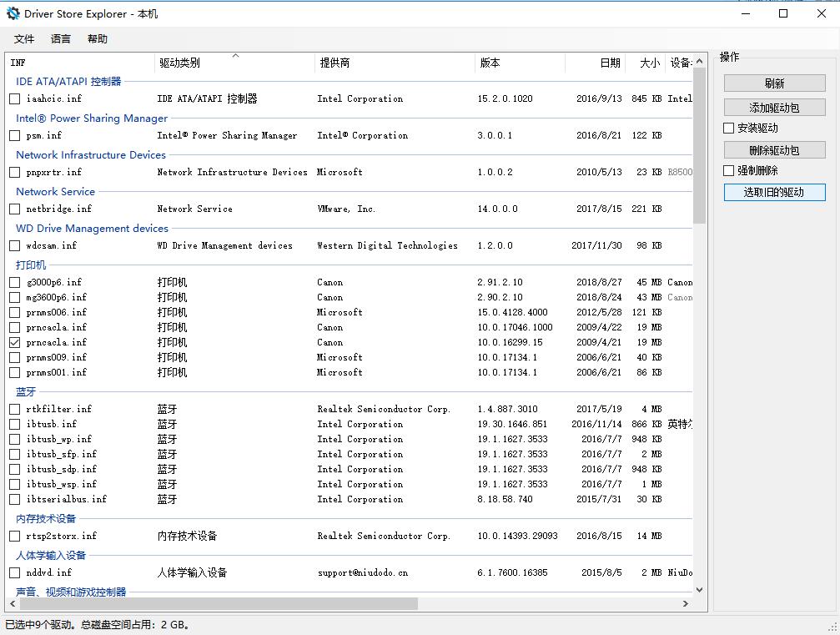
Task: Click the 刷新 (Refresh) button
Action: [x=773, y=83]
